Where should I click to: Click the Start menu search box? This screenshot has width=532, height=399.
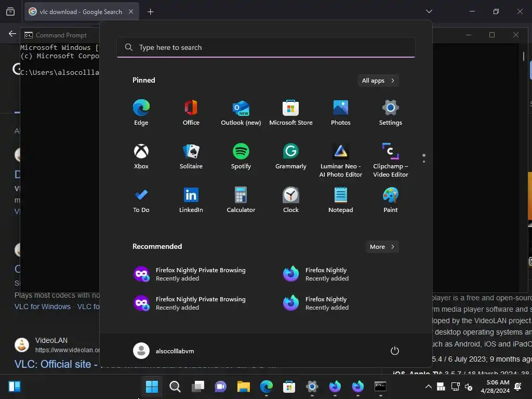pos(266,47)
